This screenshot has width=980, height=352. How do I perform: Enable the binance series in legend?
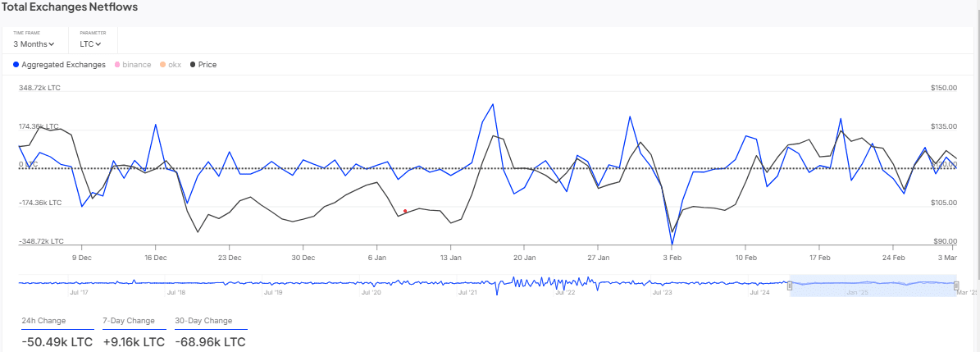[x=136, y=64]
